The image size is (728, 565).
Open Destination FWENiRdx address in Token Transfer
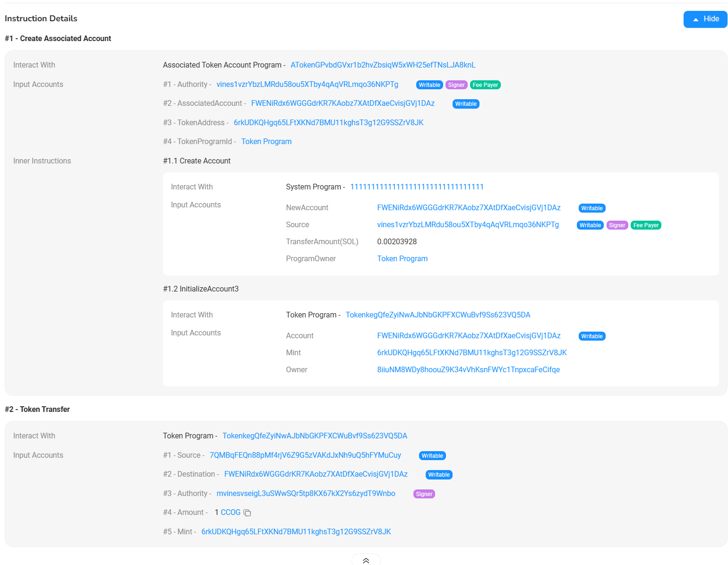[x=316, y=474]
